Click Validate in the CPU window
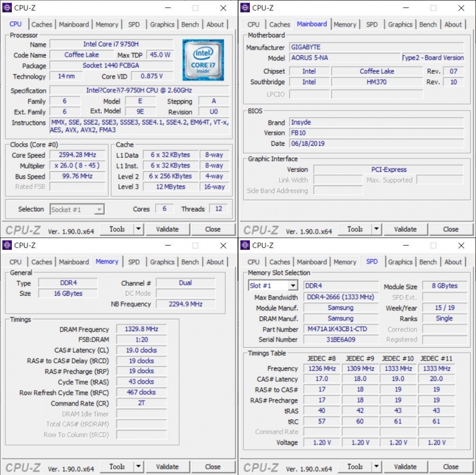Viewport: 476px width, 475px height. (x=167, y=229)
